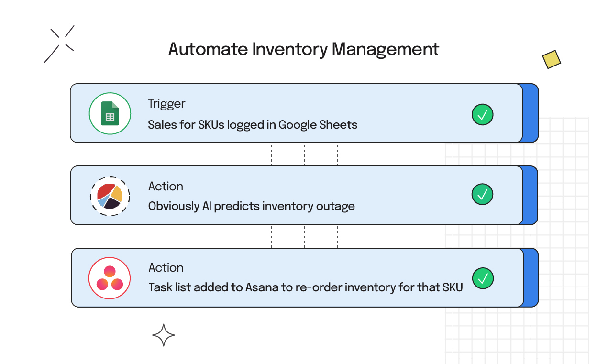Click the green checkmark in the Trigger row

click(482, 115)
